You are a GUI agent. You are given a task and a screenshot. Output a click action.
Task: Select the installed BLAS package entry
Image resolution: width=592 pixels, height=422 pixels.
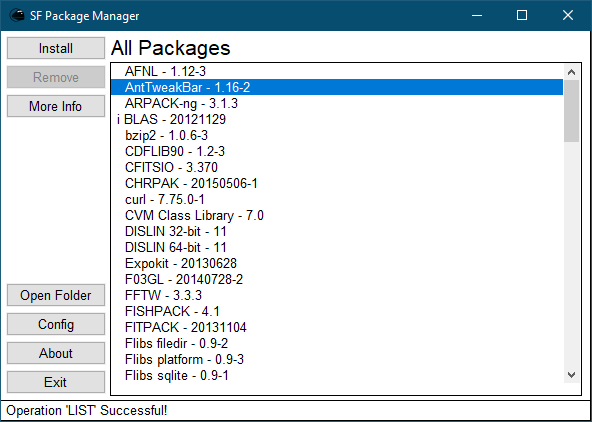click(x=337, y=119)
